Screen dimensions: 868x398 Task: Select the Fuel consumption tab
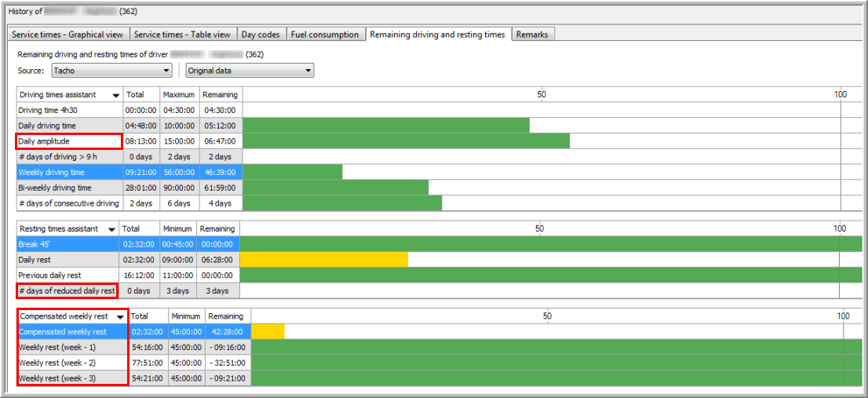pos(325,35)
